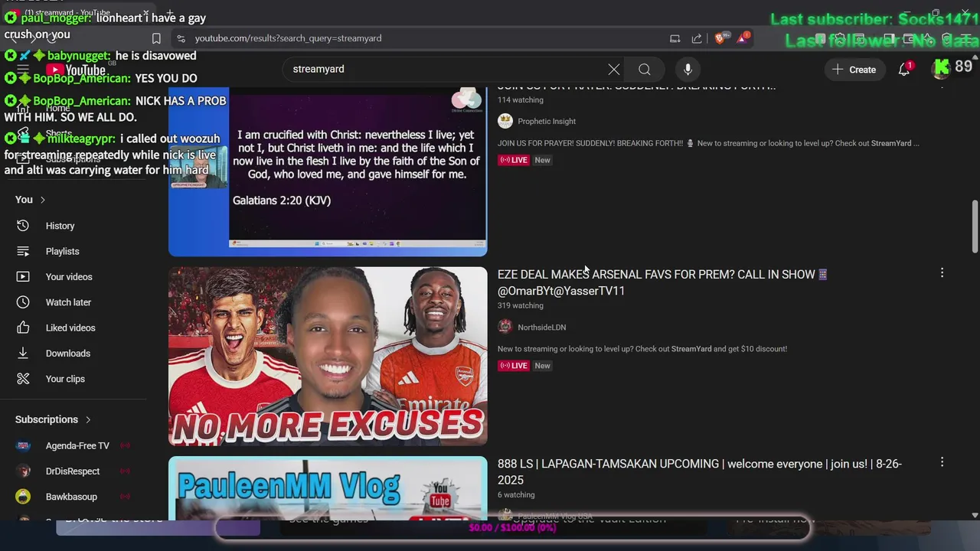Click the Liked videos thumbs-up icon
This screenshot has width=980, height=551.
(x=23, y=328)
